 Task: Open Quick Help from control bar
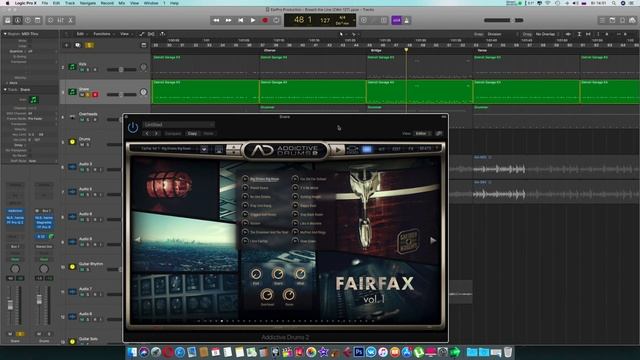[x=28, y=20]
